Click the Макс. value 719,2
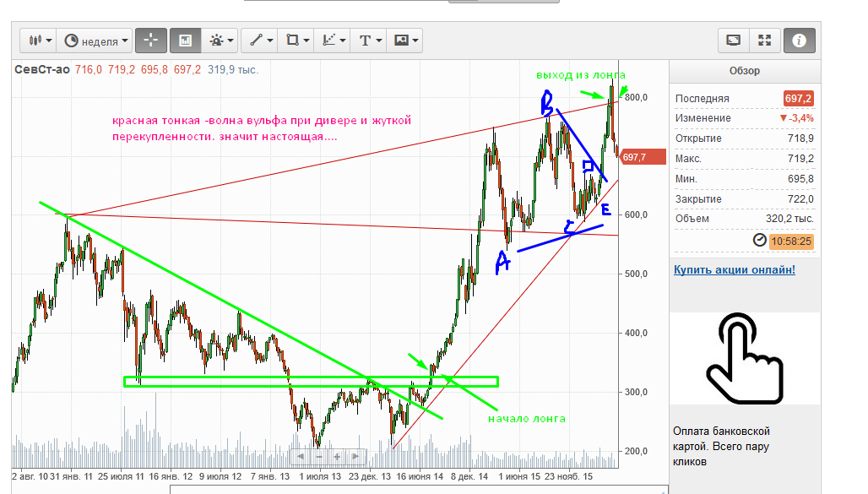 point(800,159)
